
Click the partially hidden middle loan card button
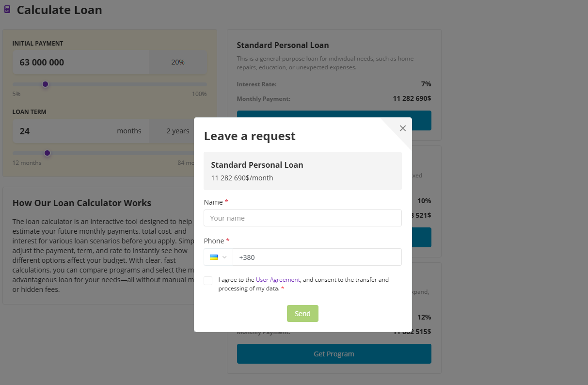pos(421,238)
